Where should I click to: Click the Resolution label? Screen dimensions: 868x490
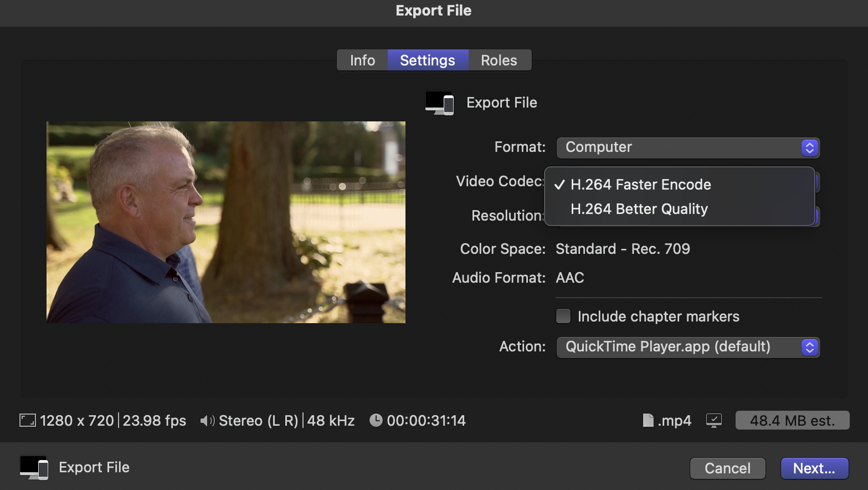(507, 216)
